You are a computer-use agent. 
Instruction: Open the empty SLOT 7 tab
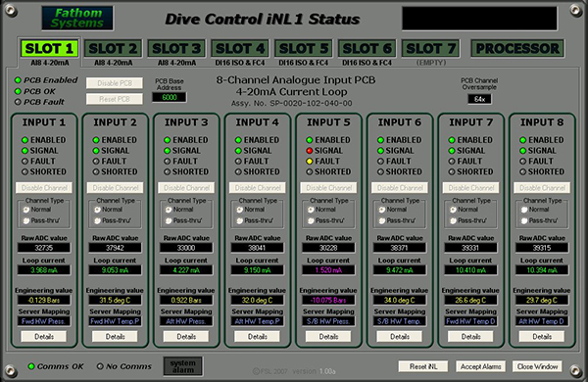(430, 48)
